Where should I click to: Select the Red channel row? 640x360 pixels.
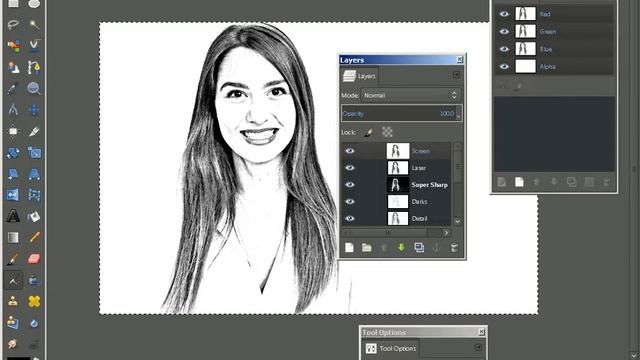click(x=554, y=14)
